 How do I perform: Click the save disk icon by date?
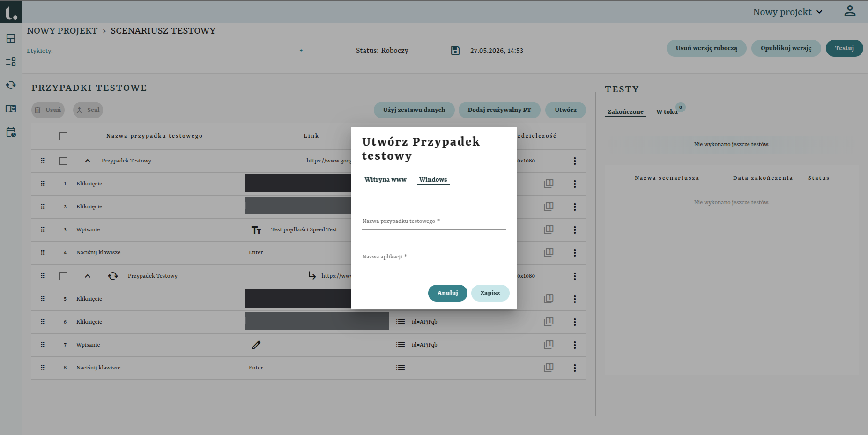[455, 51]
